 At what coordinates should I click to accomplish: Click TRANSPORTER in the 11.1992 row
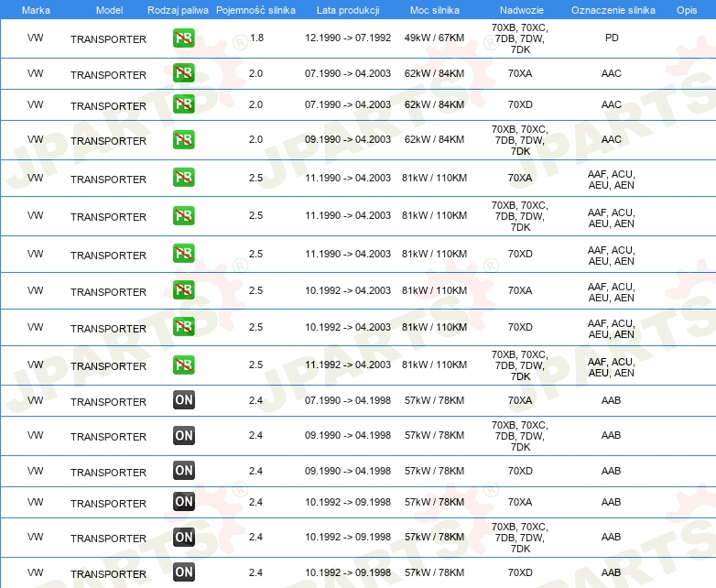108,366
